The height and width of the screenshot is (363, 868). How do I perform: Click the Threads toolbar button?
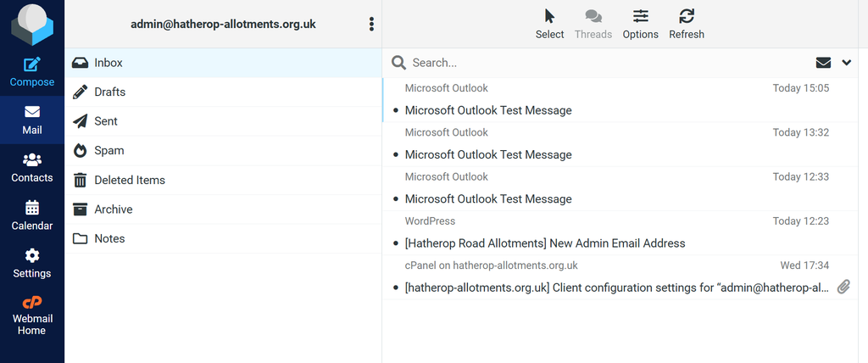[x=593, y=25]
